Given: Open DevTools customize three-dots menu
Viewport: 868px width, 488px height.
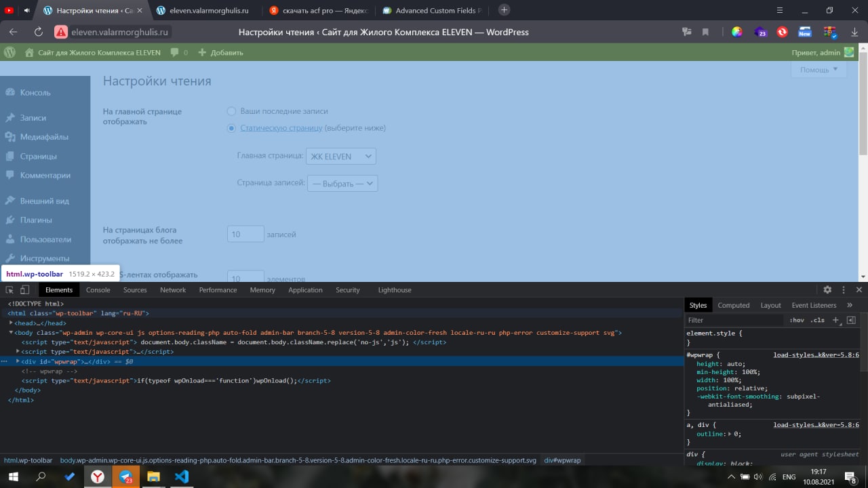Looking at the screenshot, I should click(x=844, y=290).
